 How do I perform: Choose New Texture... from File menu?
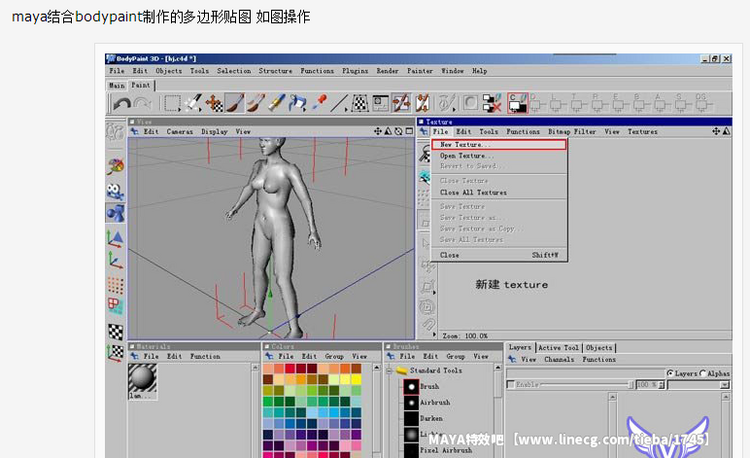point(499,144)
